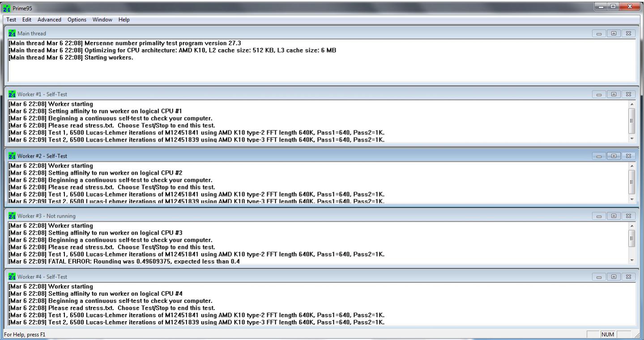Image resolution: width=644 pixels, height=340 pixels.
Task: Click the Worker #1 window icon
Action: coord(12,94)
